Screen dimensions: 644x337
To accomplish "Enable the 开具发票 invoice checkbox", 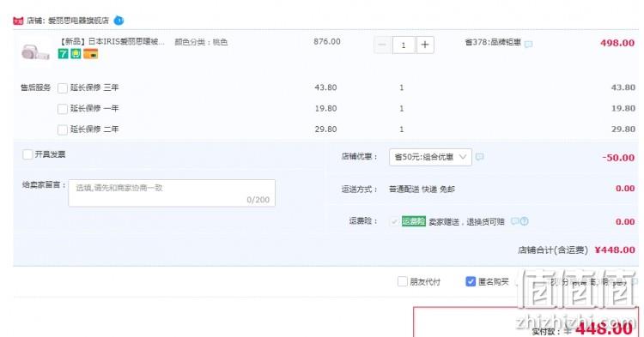I will [27, 154].
